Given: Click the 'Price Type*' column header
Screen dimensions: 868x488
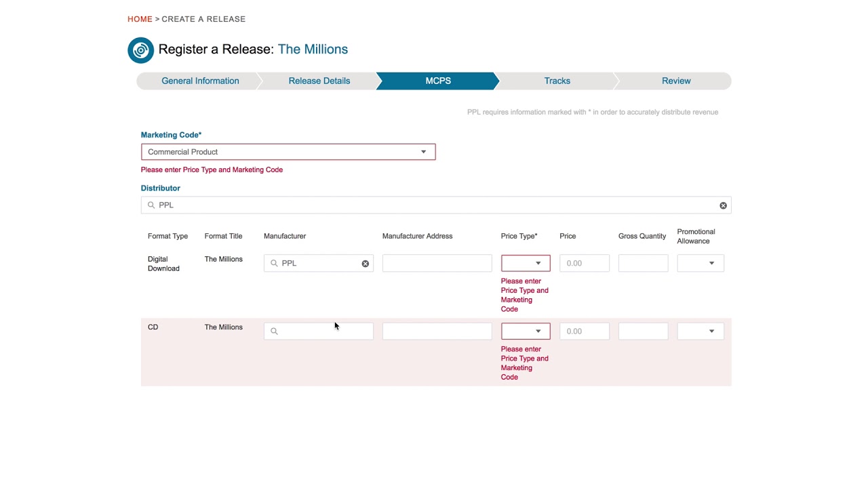Looking at the screenshot, I should pos(519,236).
